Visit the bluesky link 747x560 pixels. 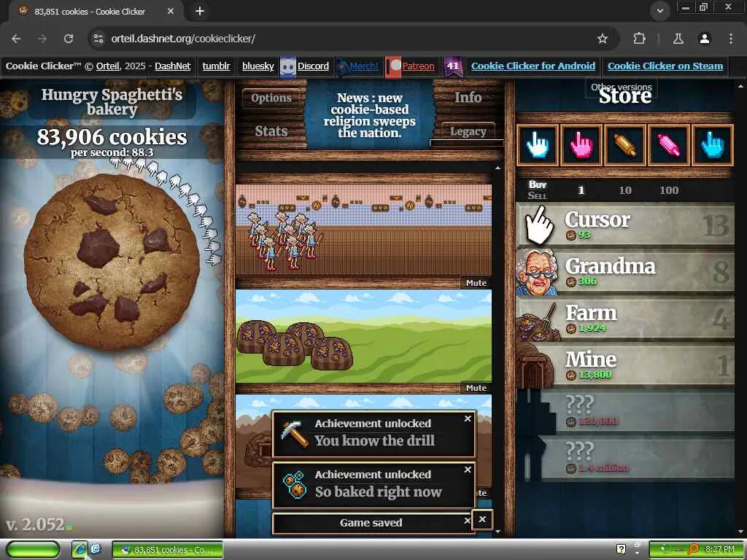258,66
